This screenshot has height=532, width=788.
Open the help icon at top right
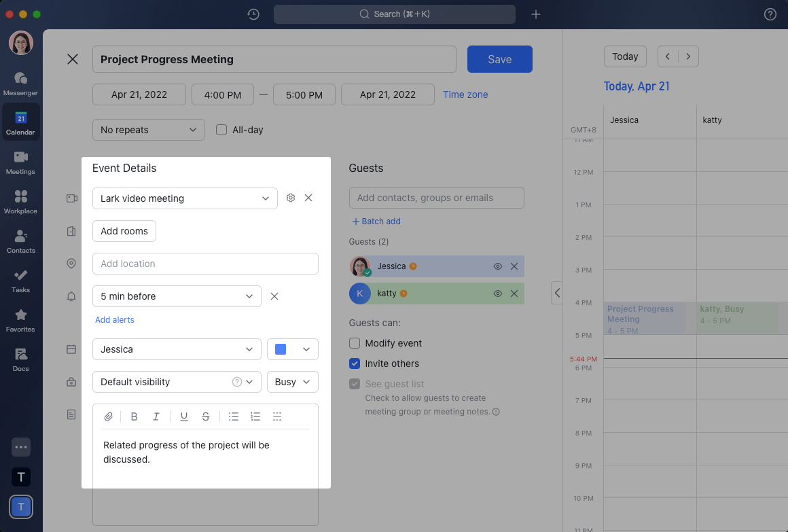coord(770,14)
